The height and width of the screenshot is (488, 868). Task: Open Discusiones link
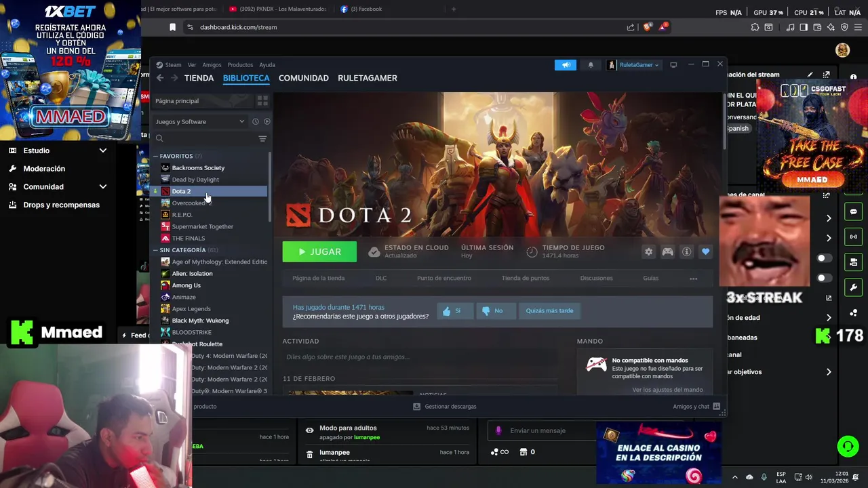596,279
